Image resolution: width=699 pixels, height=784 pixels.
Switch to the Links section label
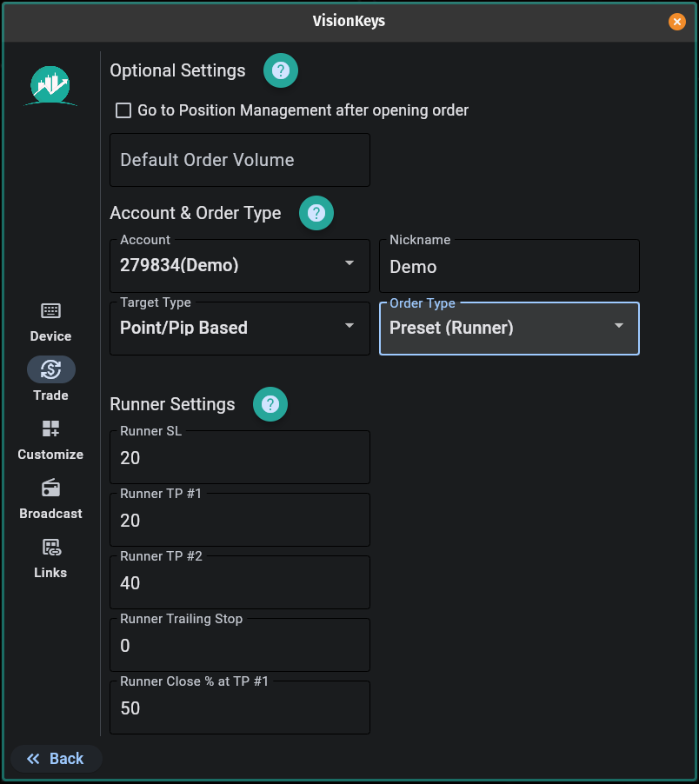click(x=50, y=573)
